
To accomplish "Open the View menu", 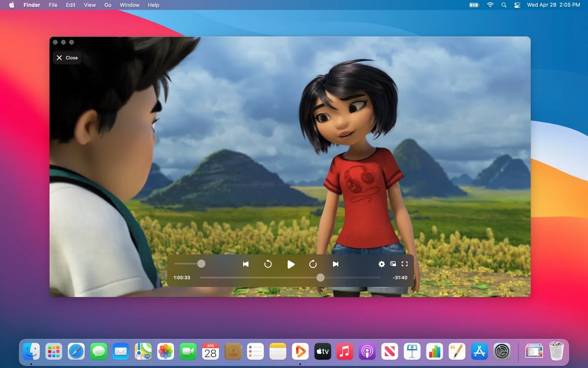I will pos(90,5).
